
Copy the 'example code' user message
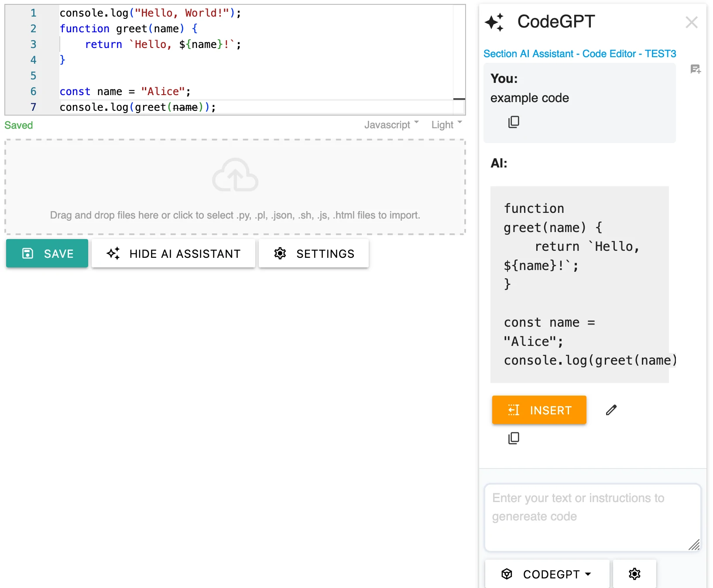pyautogui.click(x=514, y=122)
